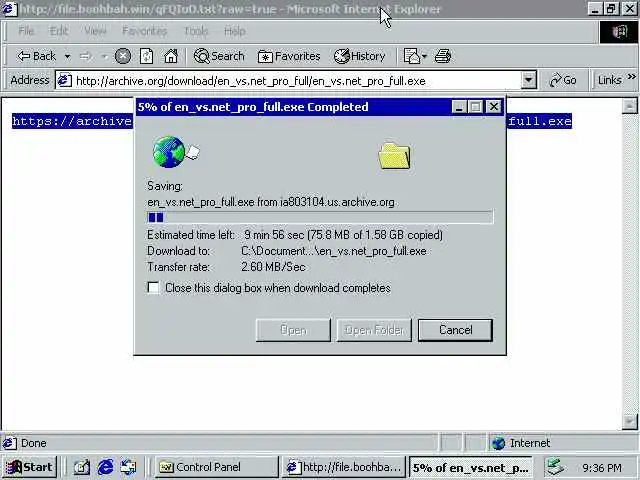Cancel the en_vs.net_pro_full.exe download
The width and height of the screenshot is (640, 480).
tap(455, 330)
